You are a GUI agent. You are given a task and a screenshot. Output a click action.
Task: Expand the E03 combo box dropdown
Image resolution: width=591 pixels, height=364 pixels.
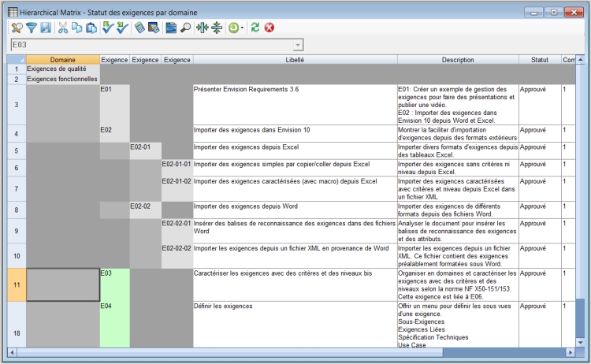coord(297,45)
